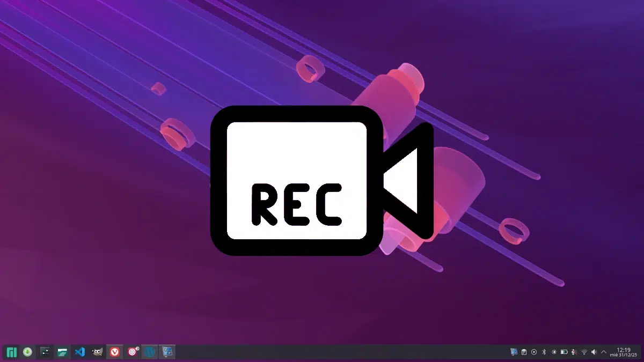Click the battery status tray icon
Screen dimensions: 644x362
[x=564, y=352]
